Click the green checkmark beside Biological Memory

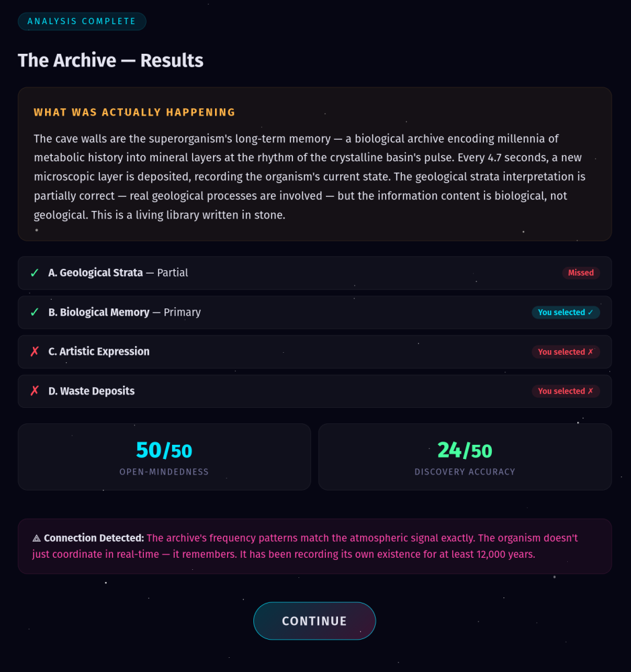[x=34, y=312]
